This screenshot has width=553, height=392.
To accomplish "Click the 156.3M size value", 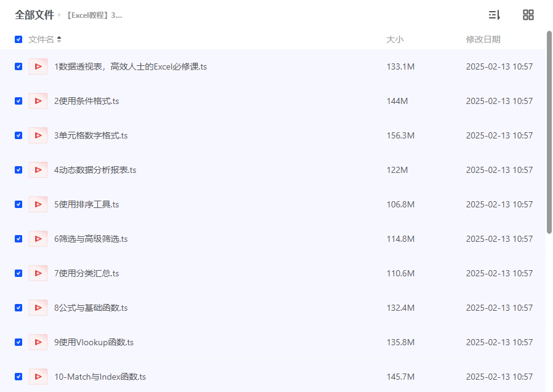I will pyautogui.click(x=400, y=135).
